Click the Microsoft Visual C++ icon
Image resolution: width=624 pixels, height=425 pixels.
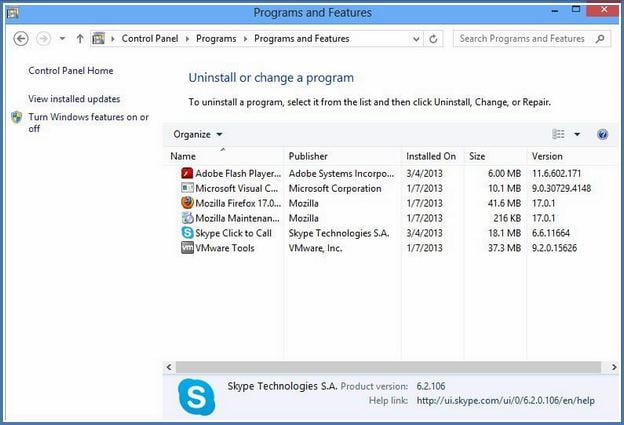(x=187, y=188)
